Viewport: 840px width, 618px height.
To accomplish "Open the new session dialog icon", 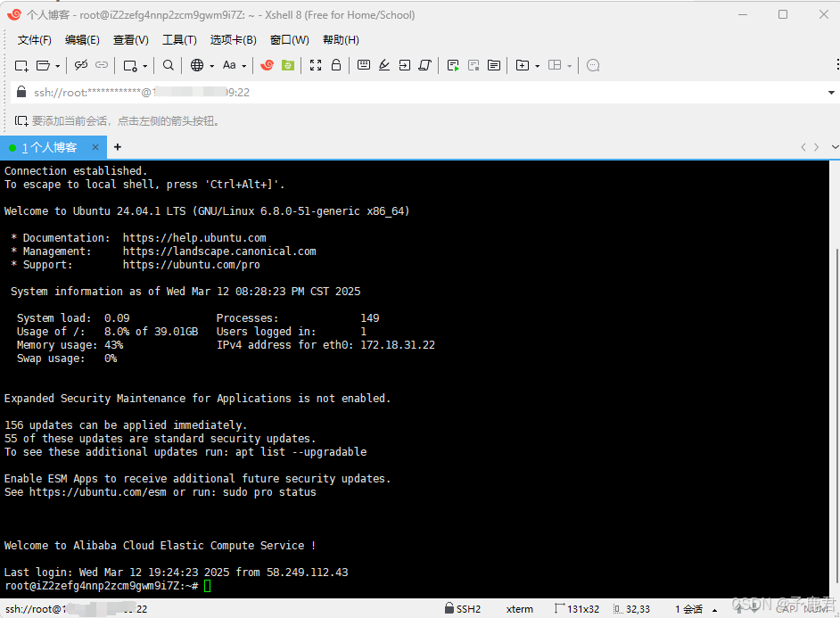I will click(21, 65).
